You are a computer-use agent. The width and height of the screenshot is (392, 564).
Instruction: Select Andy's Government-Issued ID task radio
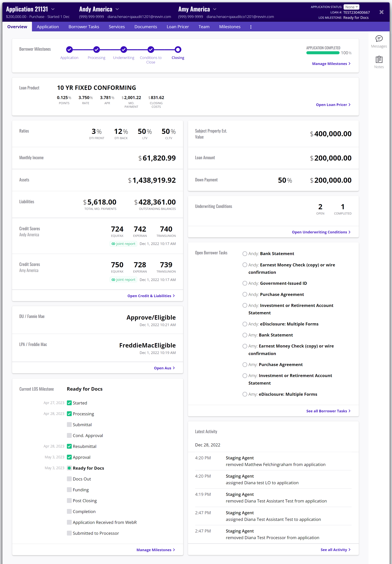245,283
